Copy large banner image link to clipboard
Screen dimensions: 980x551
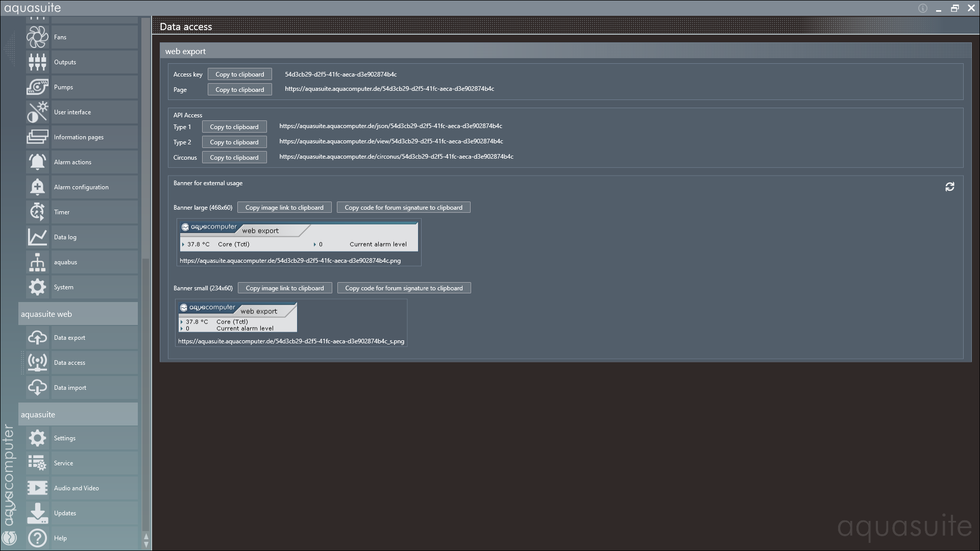point(284,208)
